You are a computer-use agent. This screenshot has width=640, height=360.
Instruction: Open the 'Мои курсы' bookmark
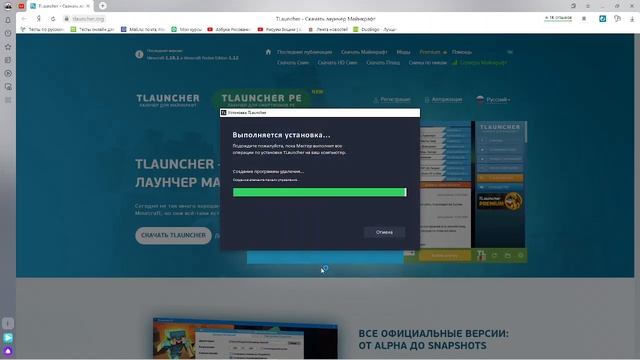(x=187, y=29)
